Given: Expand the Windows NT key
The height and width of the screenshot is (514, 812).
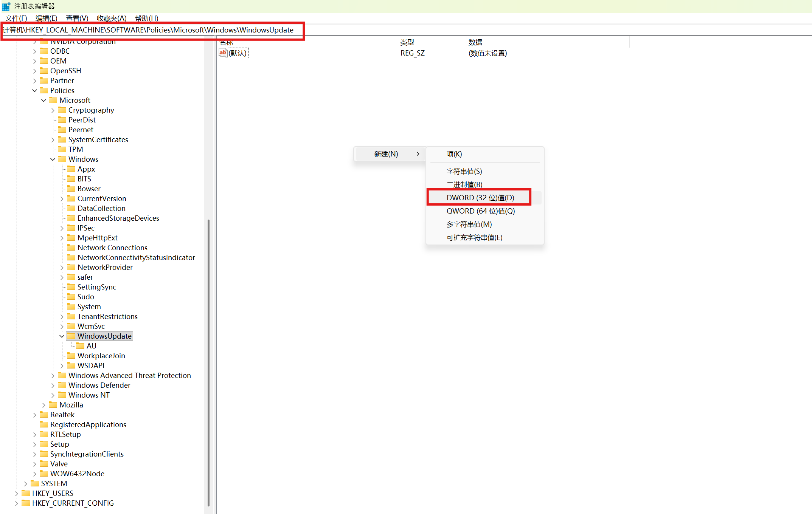Looking at the screenshot, I should pos(53,395).
